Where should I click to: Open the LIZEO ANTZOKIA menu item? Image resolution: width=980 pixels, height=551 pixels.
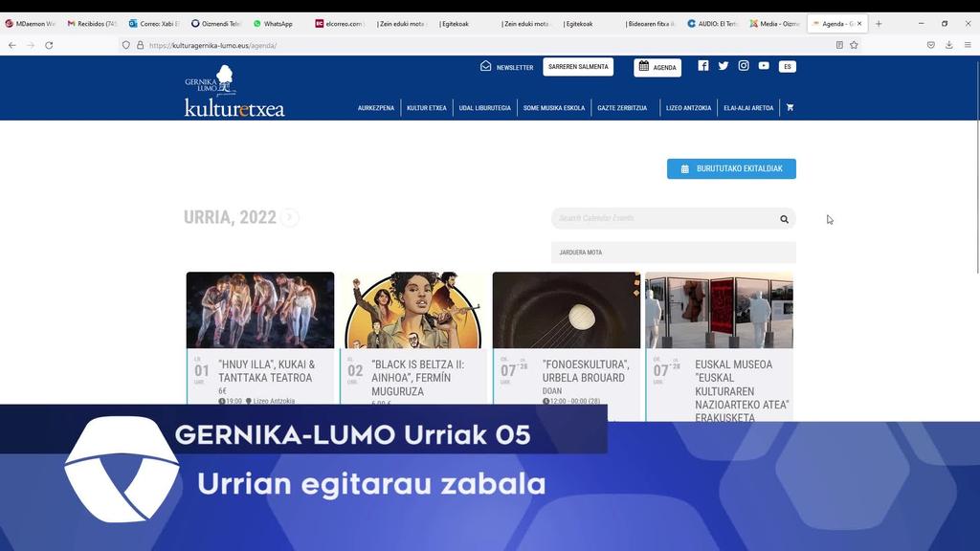(x=688, y=108)
